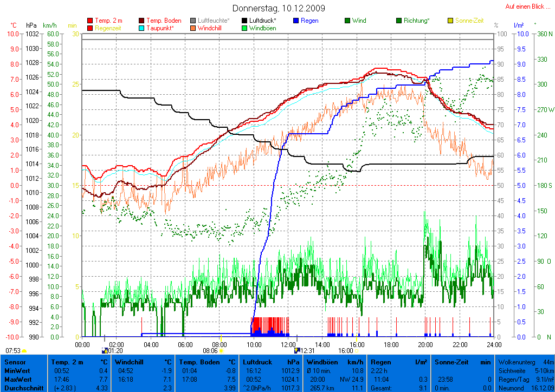
Task: Click the chart title Donnerstag, 10.12.2009
Action: point(279,8)
